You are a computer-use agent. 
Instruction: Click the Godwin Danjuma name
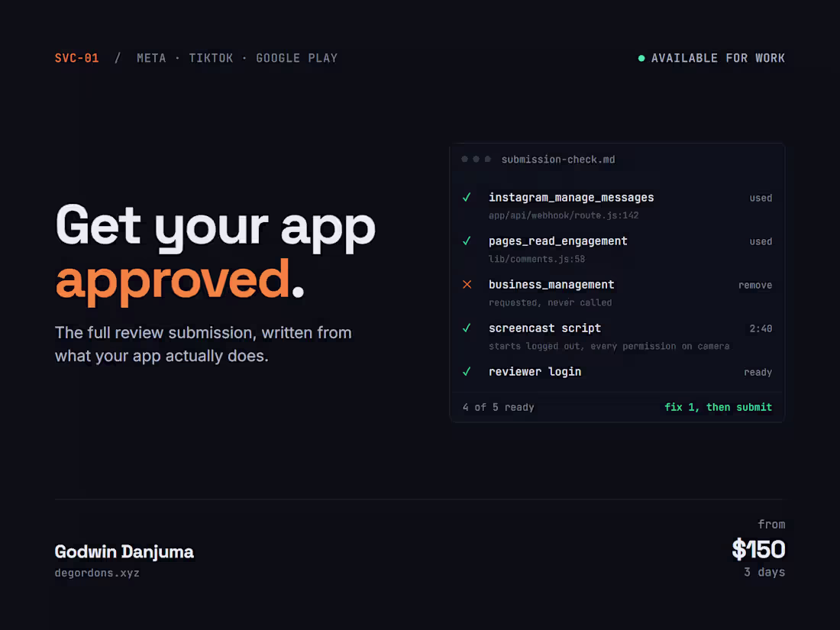point(124,551)
